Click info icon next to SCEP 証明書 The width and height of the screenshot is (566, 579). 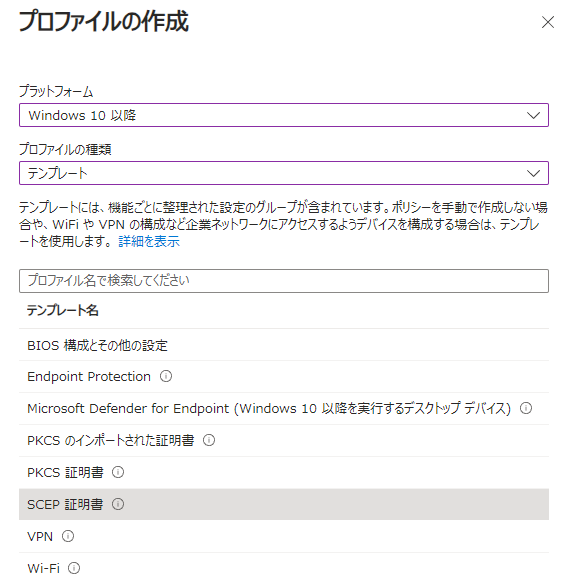click(x=118, y=504)
